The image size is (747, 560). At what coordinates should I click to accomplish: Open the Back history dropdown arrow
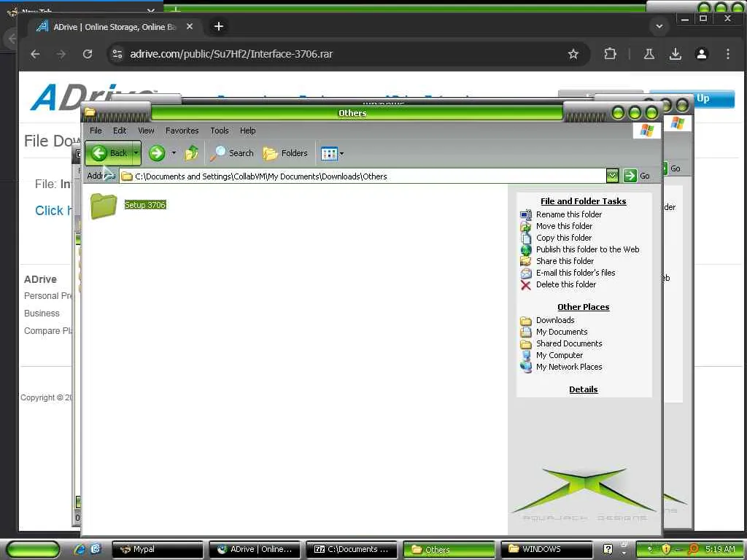click(x=136, y=153)
